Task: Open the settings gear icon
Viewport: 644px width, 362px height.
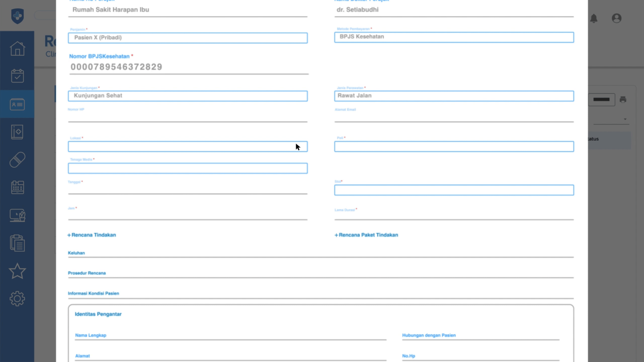Action: point(17,299)
